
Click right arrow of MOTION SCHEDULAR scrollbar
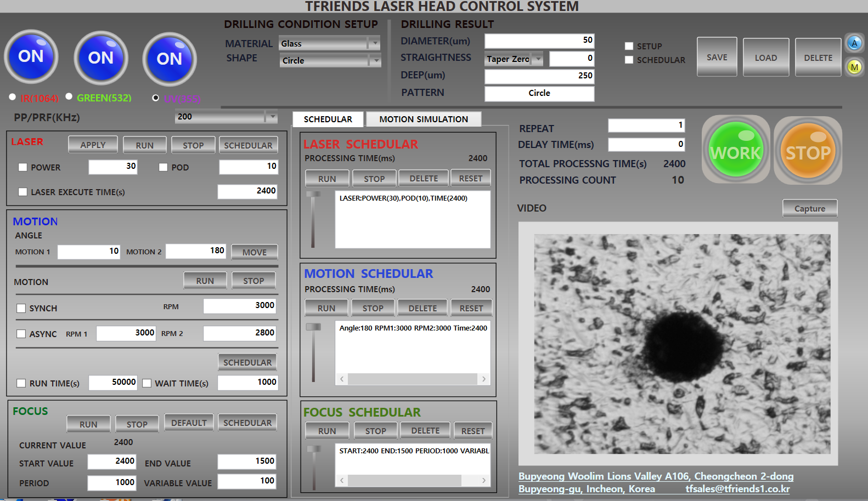(484, 379)
